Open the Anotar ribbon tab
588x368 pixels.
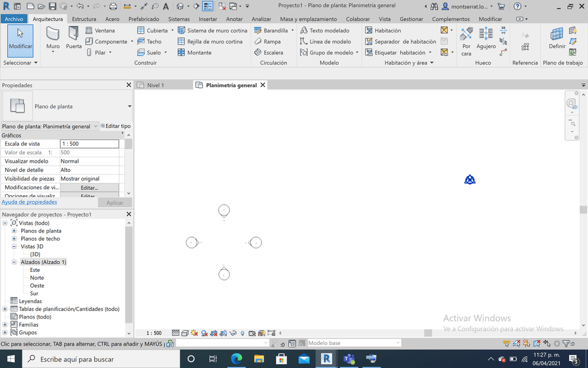pyautogui.click(x=234, y=19)
